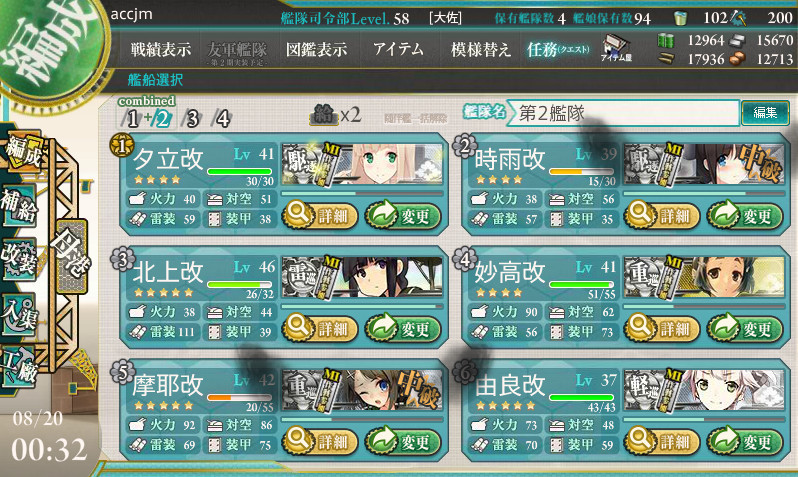
Task: Open 図鑑表示 encyclopedia menu
Action: (x=317, y=49)
